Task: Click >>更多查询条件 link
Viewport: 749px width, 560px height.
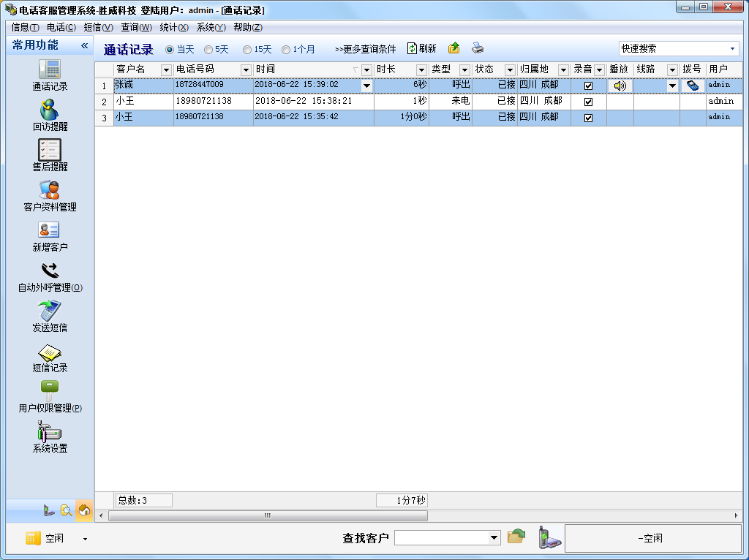Action: click(x=365, y=49)
